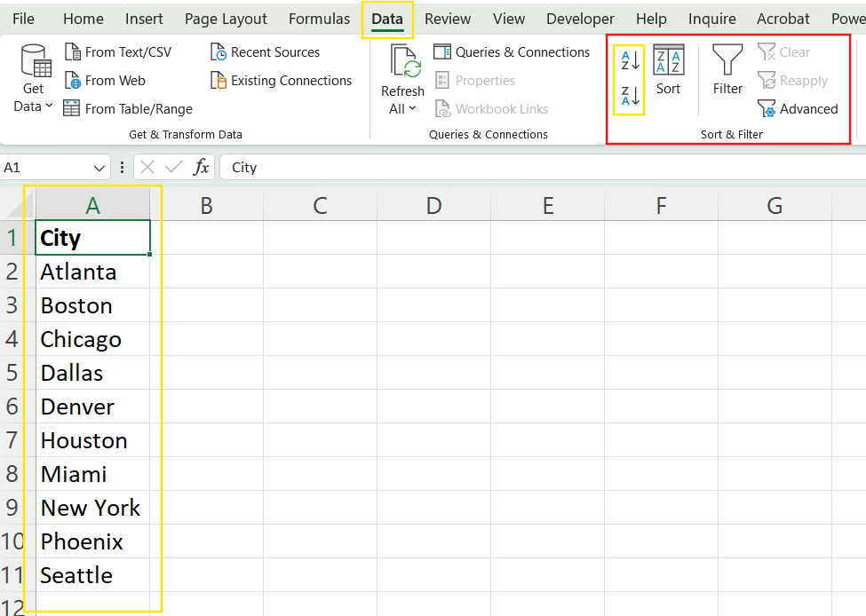Select column A header

pos(92,206)
